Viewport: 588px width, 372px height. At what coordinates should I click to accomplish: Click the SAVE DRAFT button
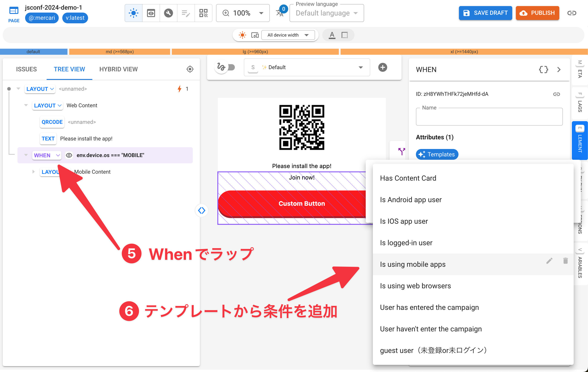click(x=485, y=13)
